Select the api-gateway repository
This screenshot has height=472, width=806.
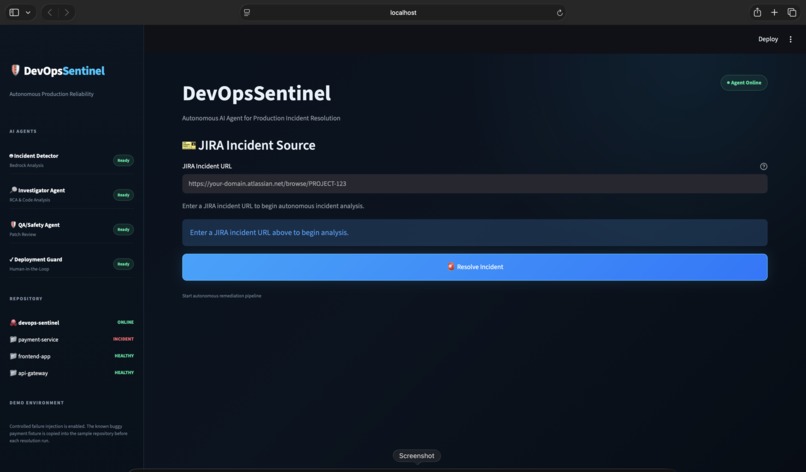coord(33,373)
